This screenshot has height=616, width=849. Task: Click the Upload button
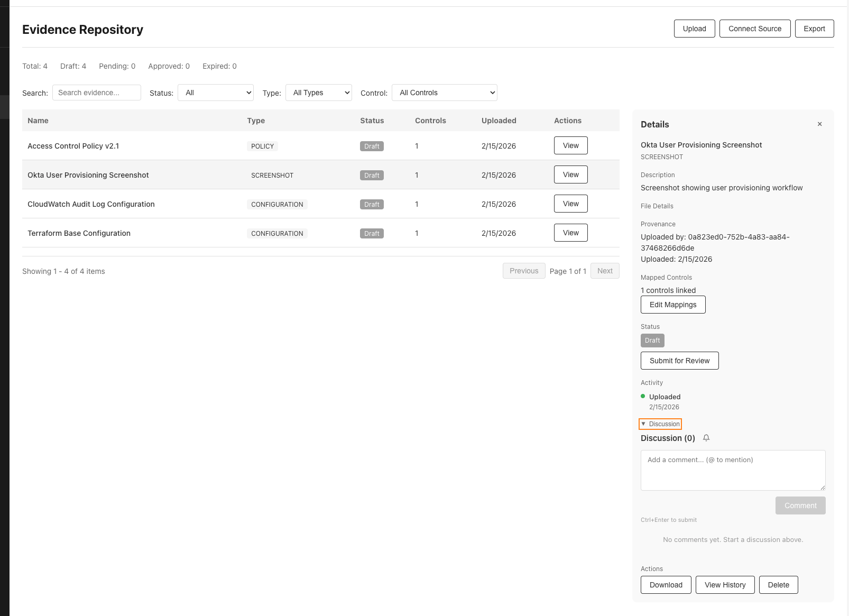(694, 29)
